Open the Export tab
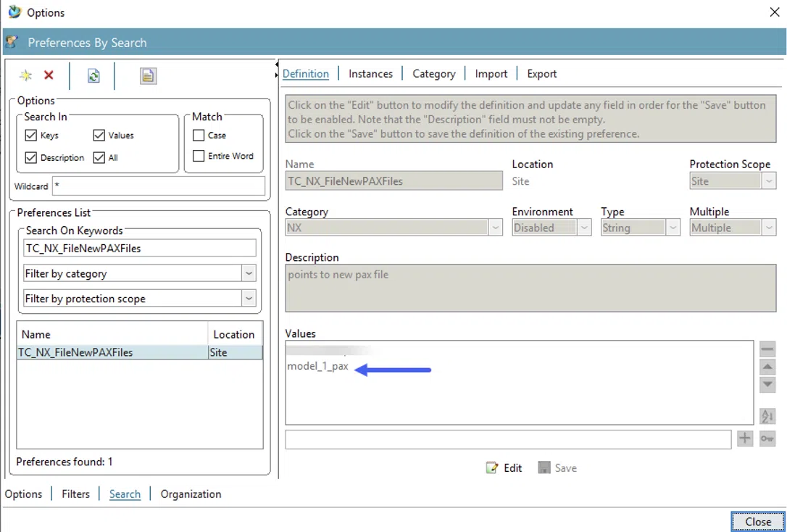This screenshot has width=787, height=532. point(541,74)
